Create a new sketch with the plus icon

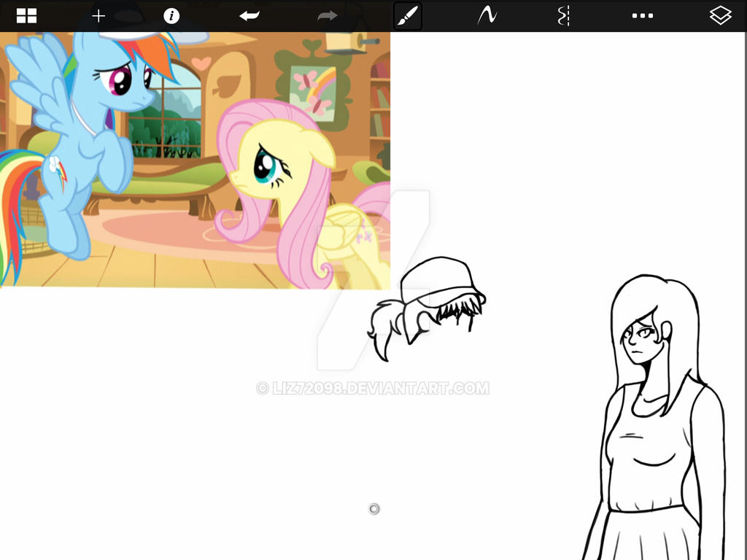pyautogui.click(x=98, y=15)
